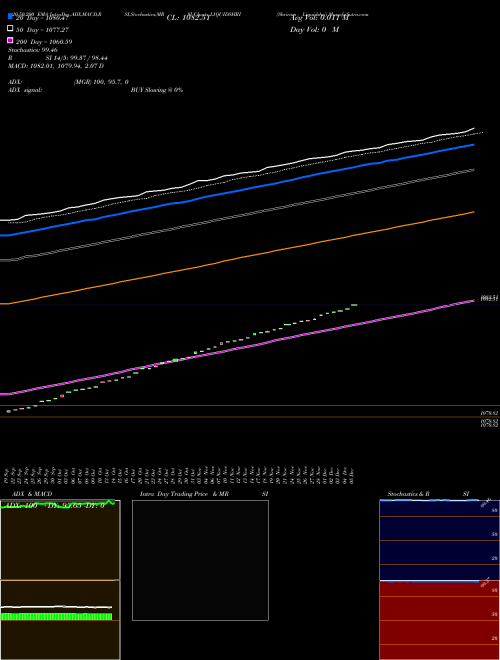This screenshot has height=660, width=500.
Task: Select the 'Stochastics: 99.46' reading
Action: [33, 50]
